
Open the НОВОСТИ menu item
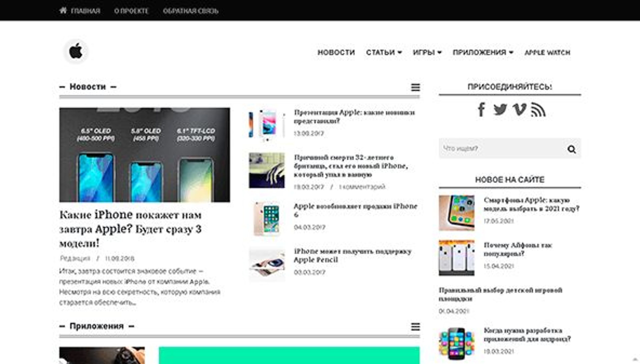click(336, 52)
